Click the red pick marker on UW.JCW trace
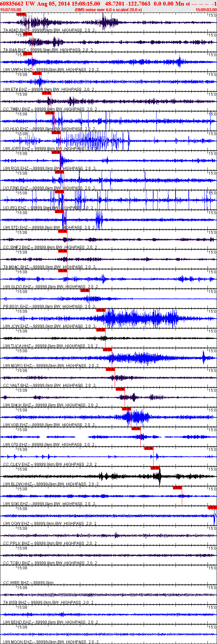217x644 pixels. [x=101, y=310]
